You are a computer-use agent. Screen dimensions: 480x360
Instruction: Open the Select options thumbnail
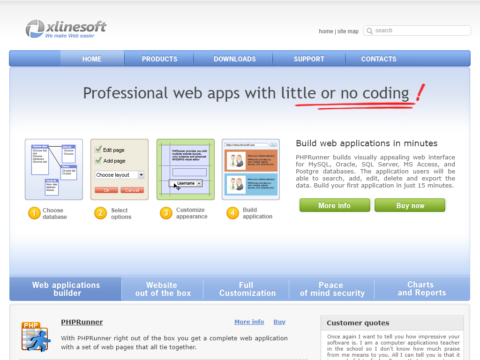pos(119,169)
